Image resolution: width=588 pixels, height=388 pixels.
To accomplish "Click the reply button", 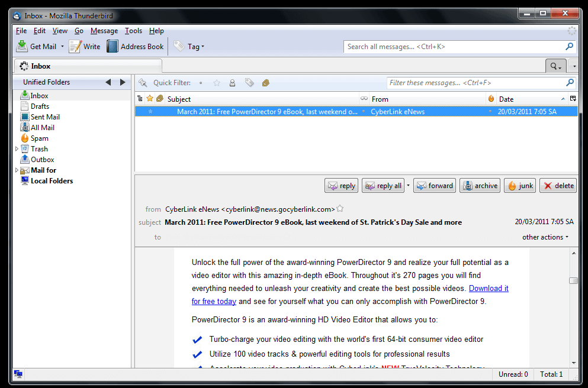I will pyautogui.click(x=342, y=186).
